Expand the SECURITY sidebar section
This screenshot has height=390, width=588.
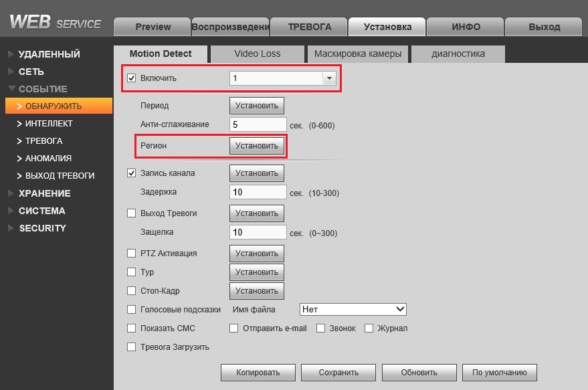coord(42,228)
